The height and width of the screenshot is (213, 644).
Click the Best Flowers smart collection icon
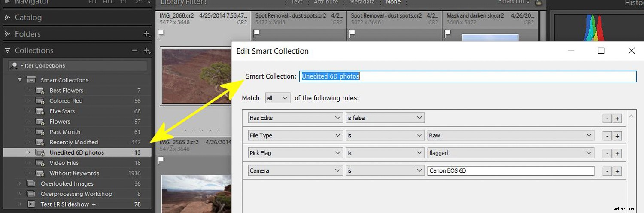[x=40, y=91]
